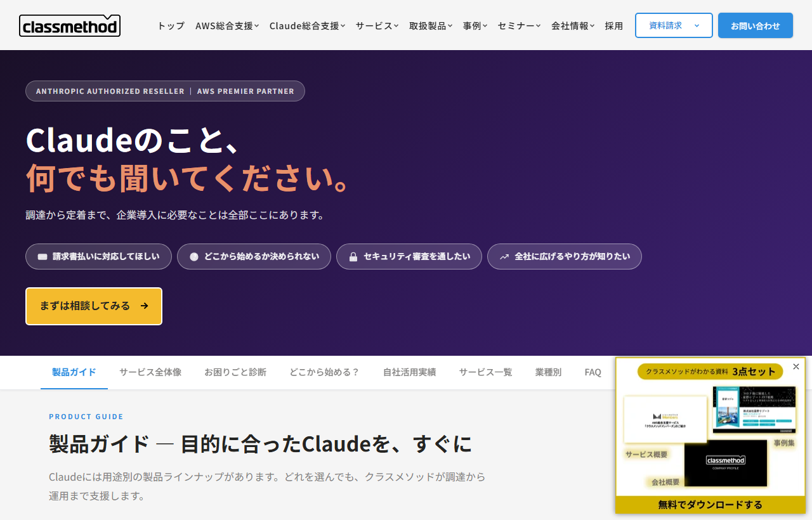Select the 自社活用実績 tab
Screen dimensions: 812x520
click(410, 372)
